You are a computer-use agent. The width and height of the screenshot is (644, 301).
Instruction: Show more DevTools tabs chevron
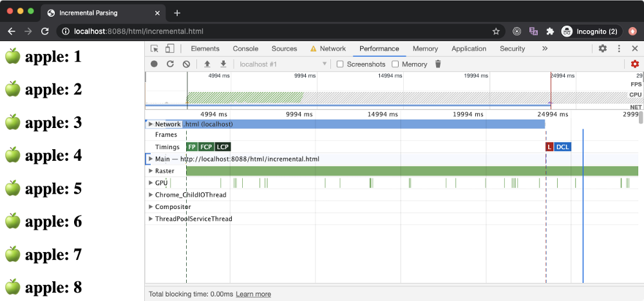545,48
